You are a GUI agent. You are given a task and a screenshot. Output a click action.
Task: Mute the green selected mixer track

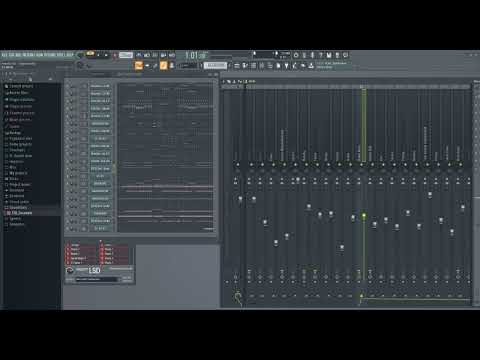coord(361,165)
